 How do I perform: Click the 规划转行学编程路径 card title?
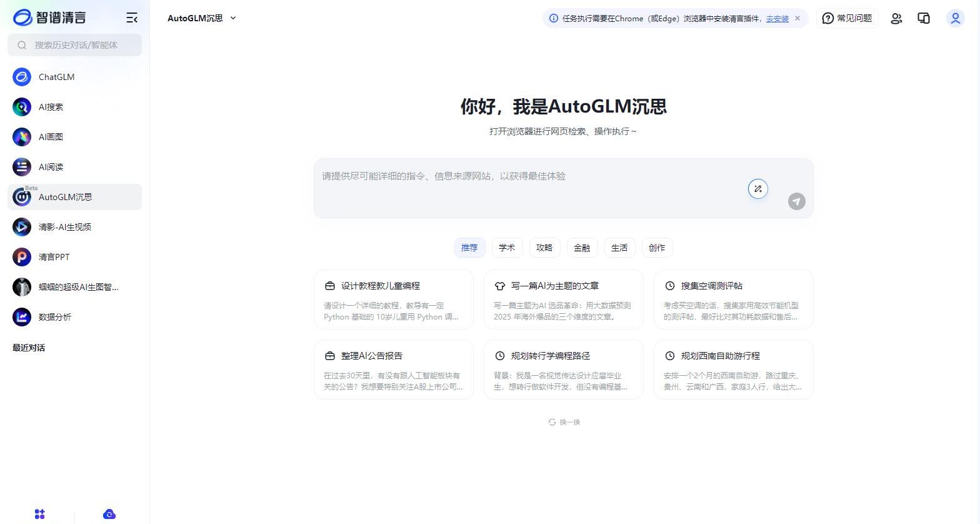[x=551, y=356]
